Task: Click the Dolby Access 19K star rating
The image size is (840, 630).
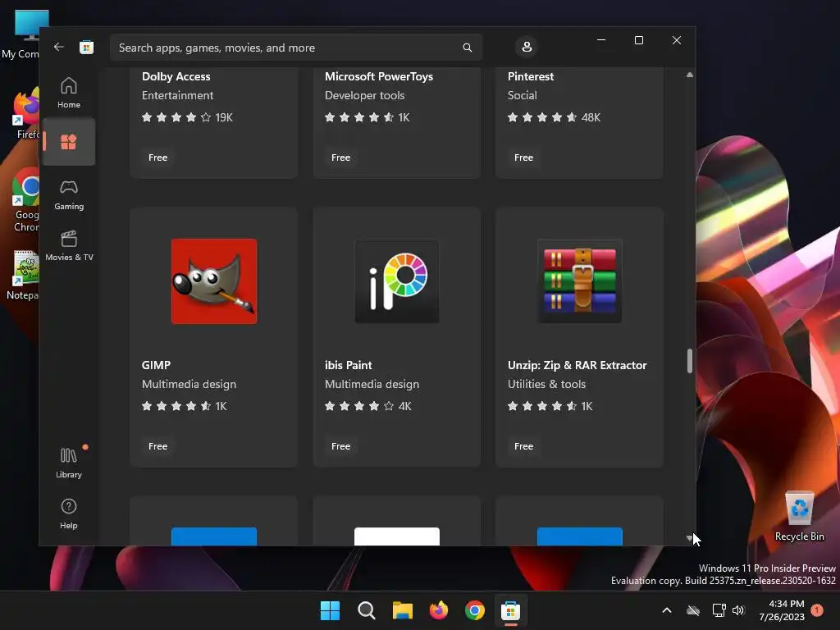Action: (187, 117)
